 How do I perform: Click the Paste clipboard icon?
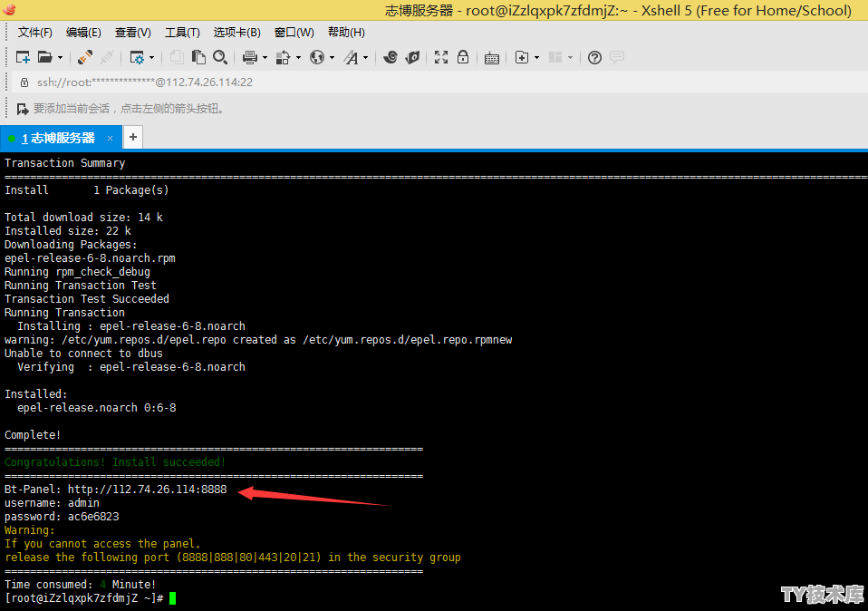[x=198, y=57]
